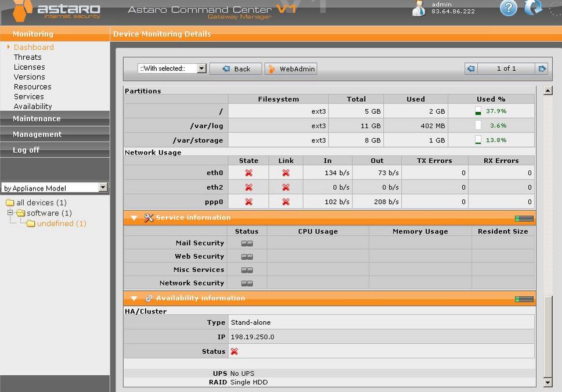562x392 pixels.
Task: Click the help question mark icon
Action: pyautogui.click(x=508, y=9)
